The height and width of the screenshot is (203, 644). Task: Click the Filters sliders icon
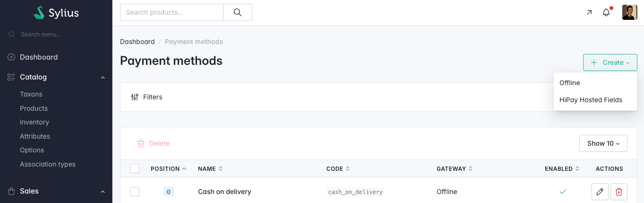click(x=135, y=97)
